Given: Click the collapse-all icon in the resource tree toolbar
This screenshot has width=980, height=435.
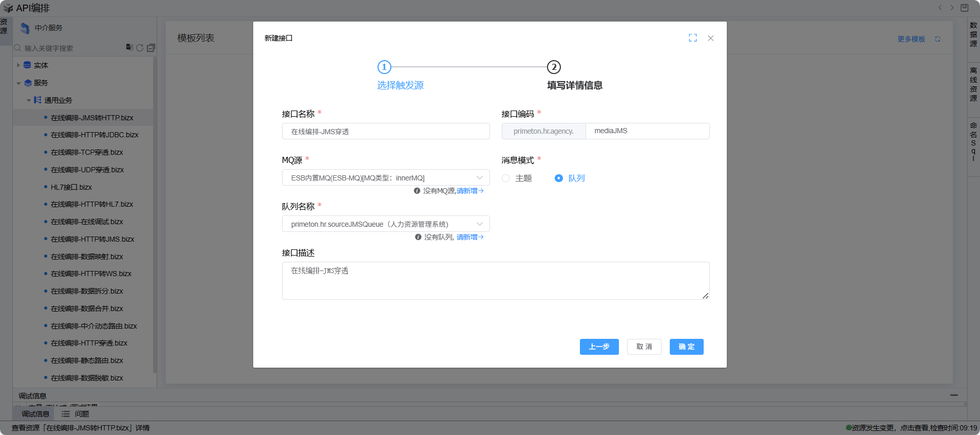Looking at the screenshot, I should pyautogui.click(x=151, y=48).
